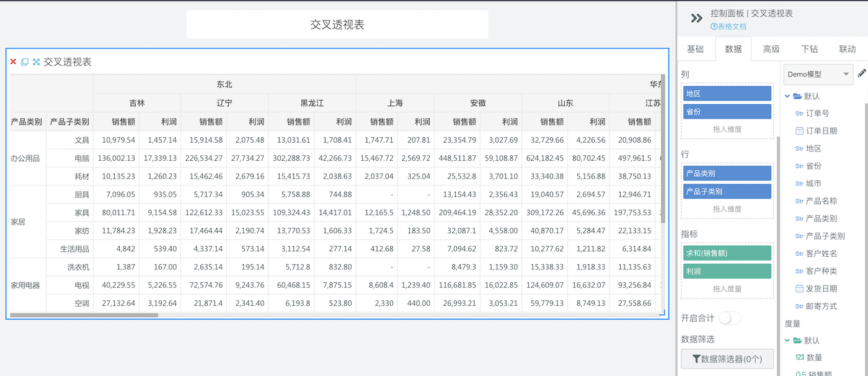Click the 安徽 province column header
Viewport: 868px width, 376px height.
(478, 103)
